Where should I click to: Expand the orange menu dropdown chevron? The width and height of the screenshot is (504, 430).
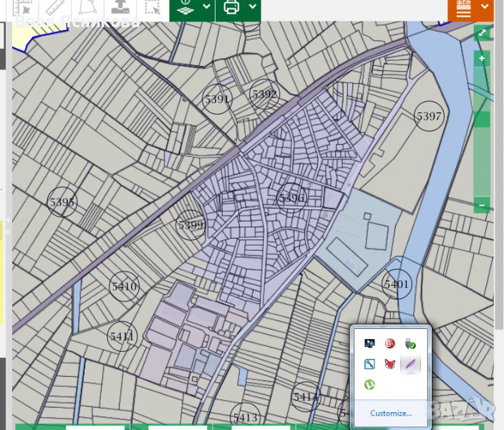point(485,7)
